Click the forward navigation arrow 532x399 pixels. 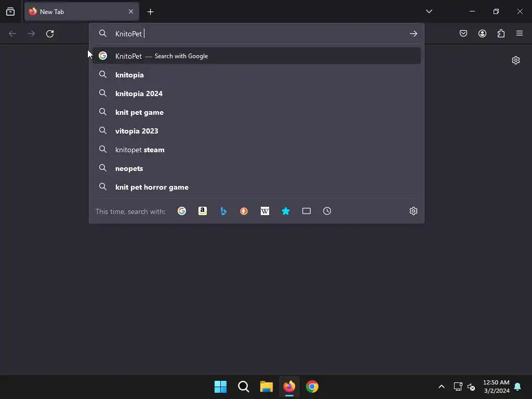pos(31,34)
